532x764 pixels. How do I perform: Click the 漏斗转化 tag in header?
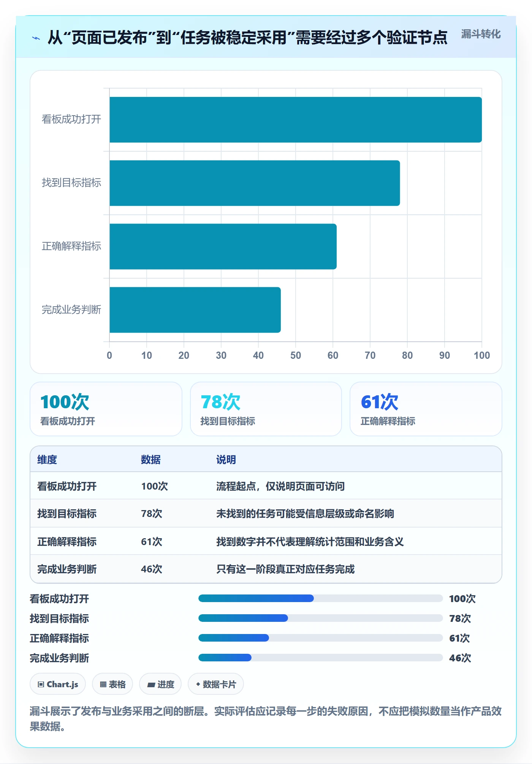pos(481,34)
